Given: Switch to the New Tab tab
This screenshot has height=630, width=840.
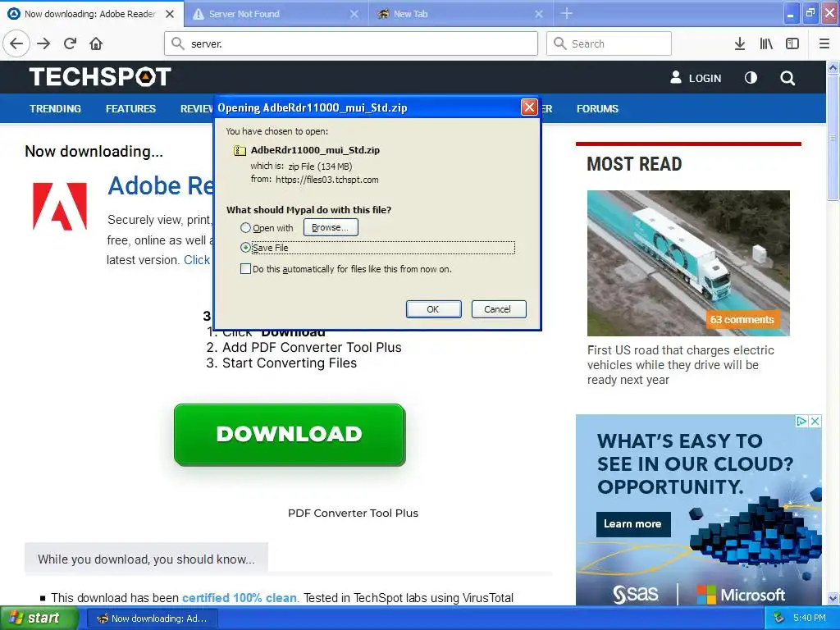Looking at the screenshot, I should [461, 14].
